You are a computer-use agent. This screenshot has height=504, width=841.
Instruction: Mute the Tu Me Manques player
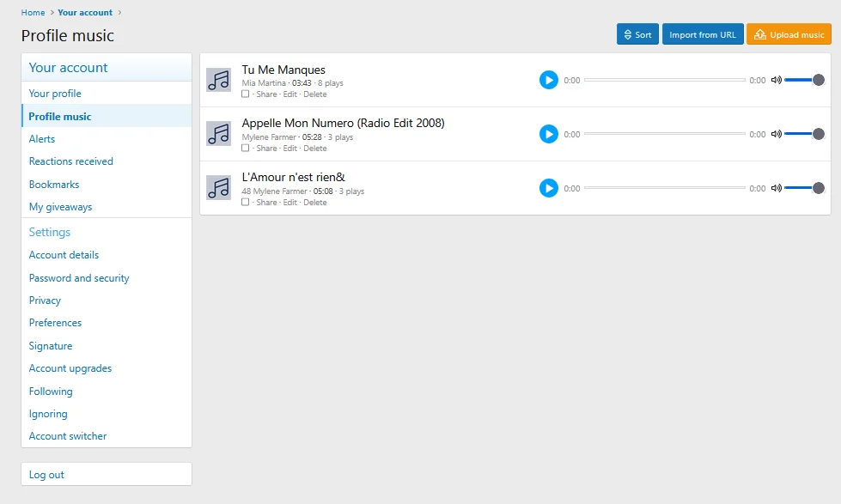pyautogui.click(x=776, y=80)
